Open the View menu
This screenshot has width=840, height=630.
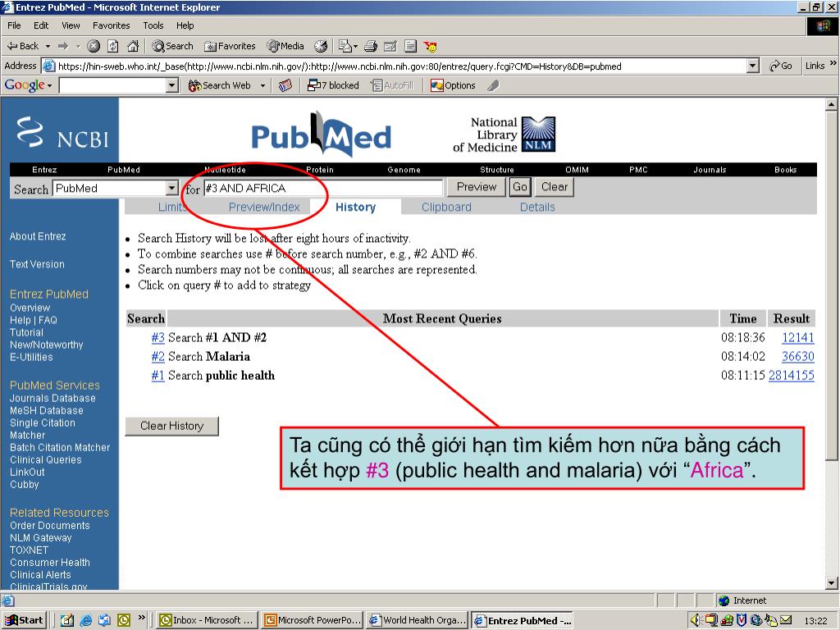[x=71, y=25]
